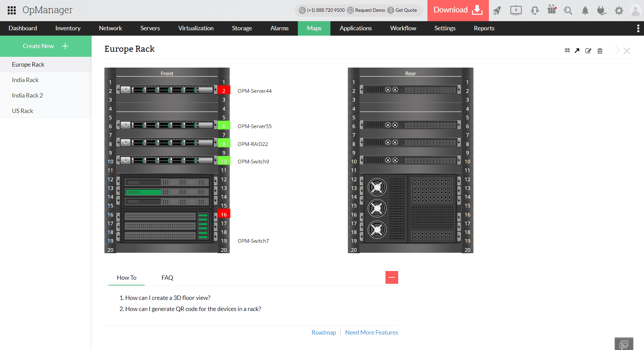The width and height of the screenshot is (644, 350).
Task: Click the red slot 16 status indicator
Action: (x=224, y=214)
